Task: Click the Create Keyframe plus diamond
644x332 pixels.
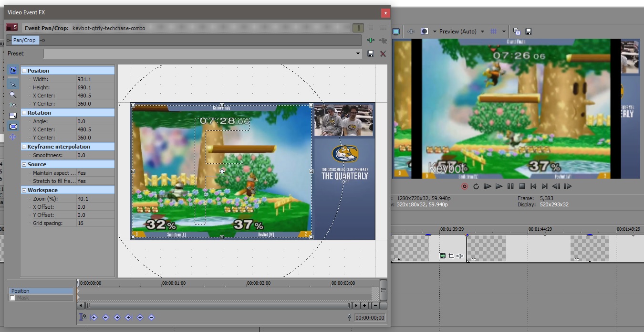Action: coord(140,317)
